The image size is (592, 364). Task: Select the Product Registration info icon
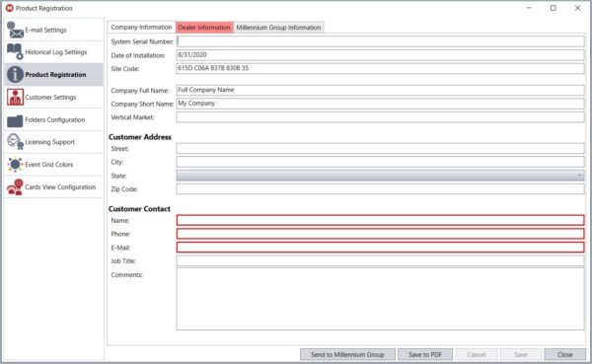tap(15, 74)
